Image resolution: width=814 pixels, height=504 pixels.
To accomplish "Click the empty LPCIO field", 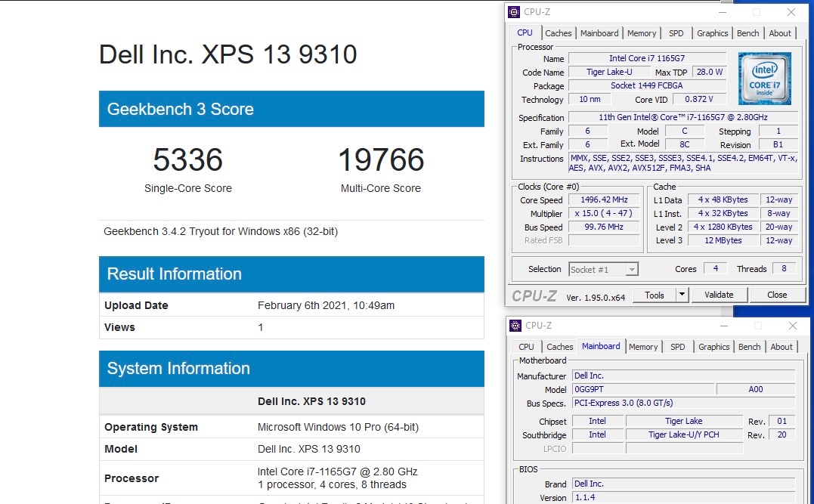I will (598, 448).
